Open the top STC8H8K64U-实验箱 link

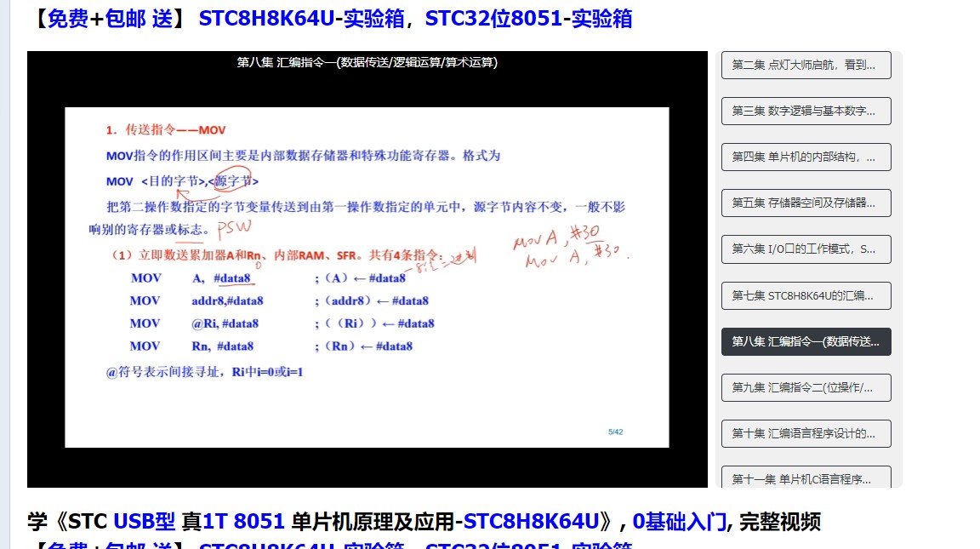tap(301, 19)
